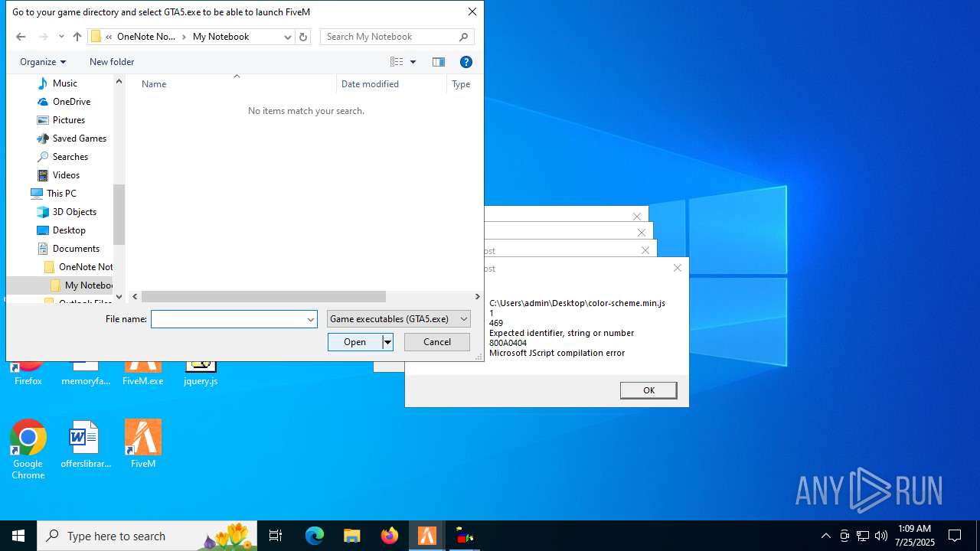Click the search magnifier icon
The width and height of the screenshot is (980, 551).
coord(464,37)
